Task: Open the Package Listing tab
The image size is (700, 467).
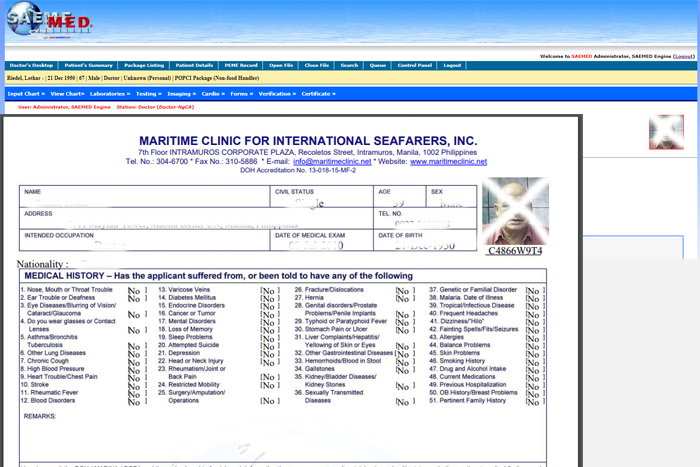Action: click(144, 65)
